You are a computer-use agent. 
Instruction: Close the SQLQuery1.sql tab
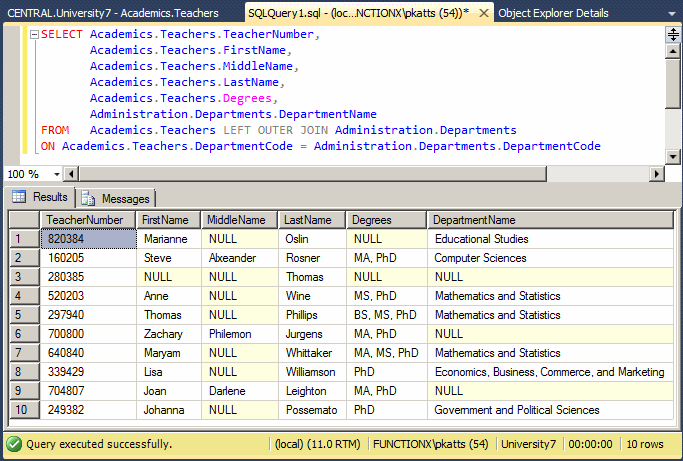pos(484,14)
